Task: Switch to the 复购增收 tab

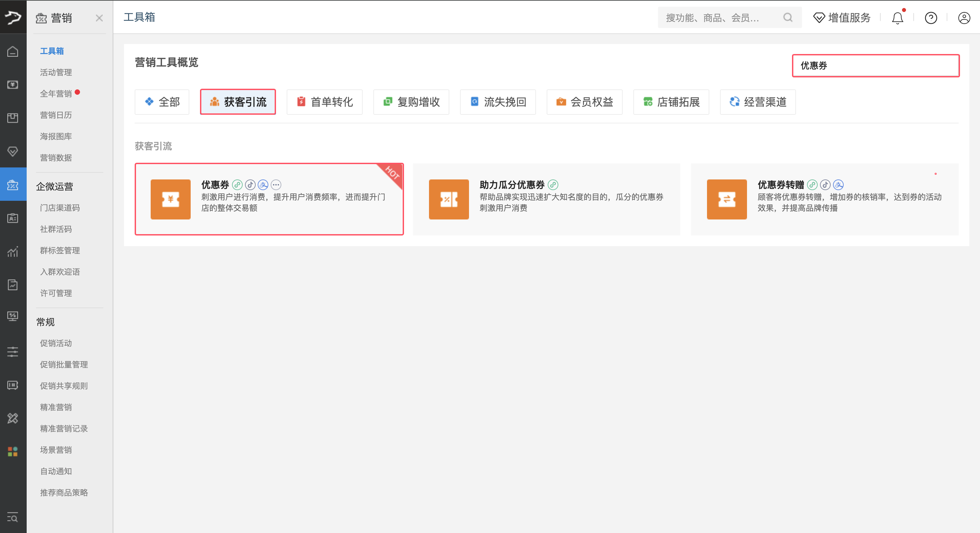Action: (411, 102)
